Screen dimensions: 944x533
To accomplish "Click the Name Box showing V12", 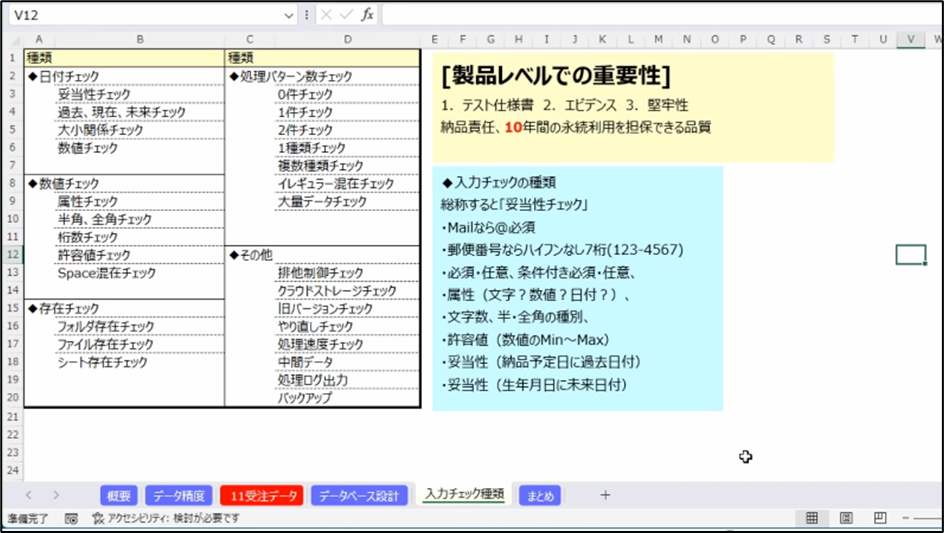I will [140, 15].
